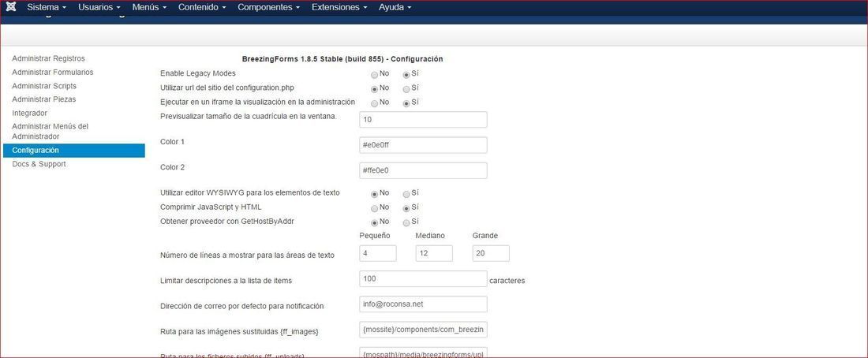Choose Sí for Comprimir JavaScript y HTML
868x358 pixels.
406,208
